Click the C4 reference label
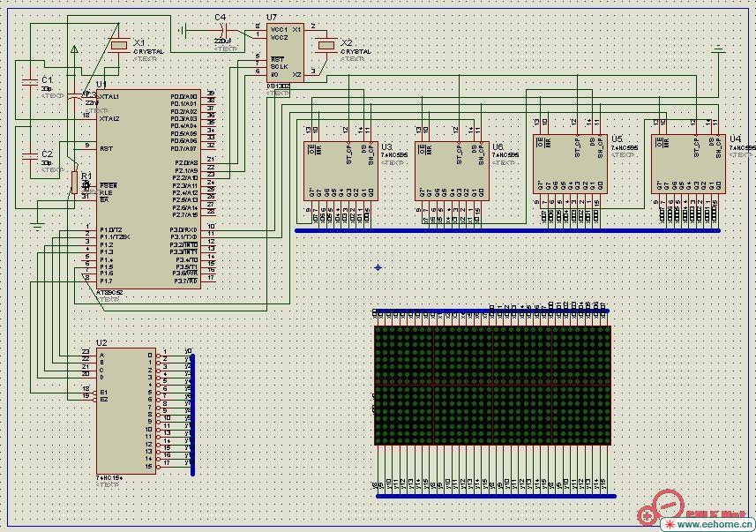The width and height of the screenshot is (756, 532). pyautogui.click(x=220, y=18)
